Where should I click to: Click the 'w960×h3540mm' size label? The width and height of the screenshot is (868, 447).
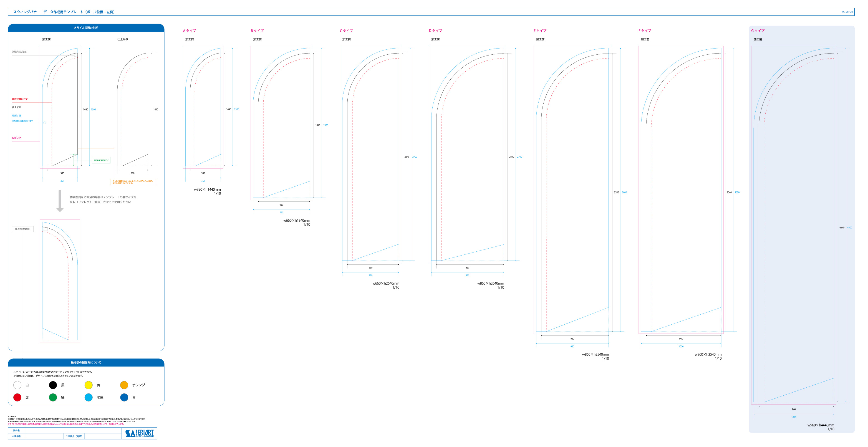pos(708,355)
